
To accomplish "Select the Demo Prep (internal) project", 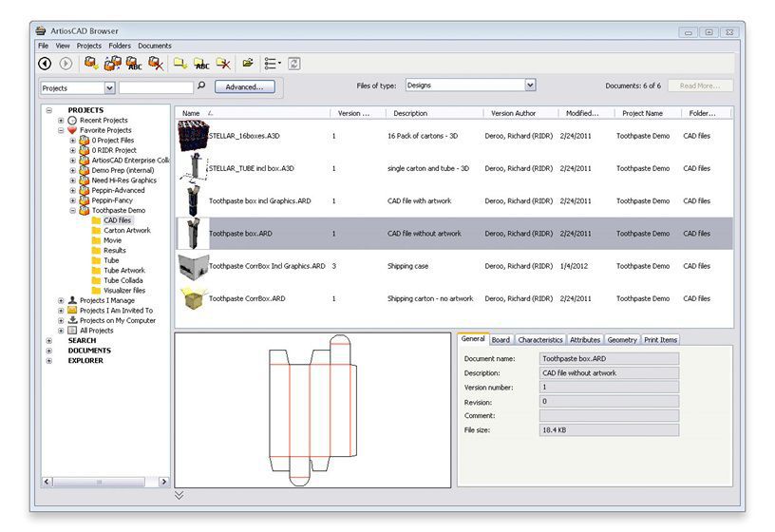I will (123, 170).
